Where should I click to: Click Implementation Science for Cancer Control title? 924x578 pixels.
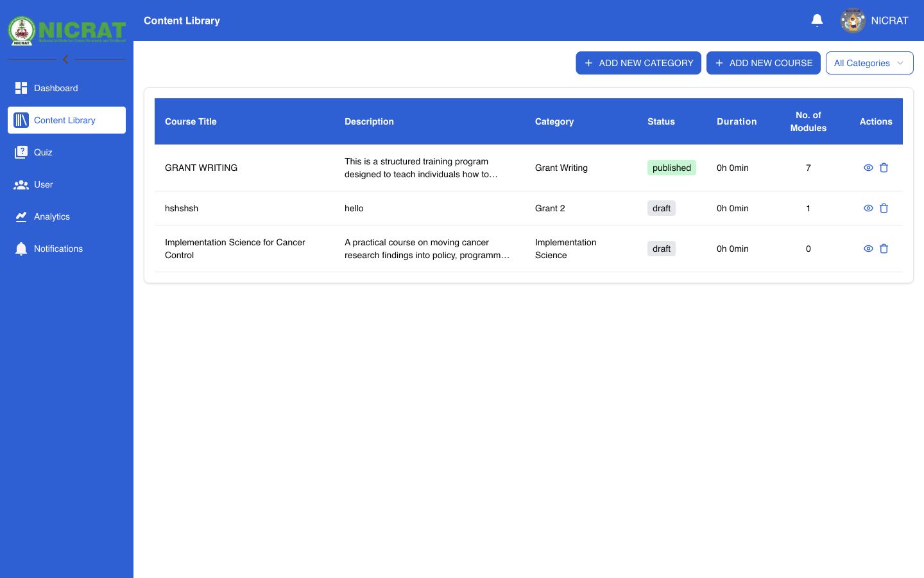point(235,249)
